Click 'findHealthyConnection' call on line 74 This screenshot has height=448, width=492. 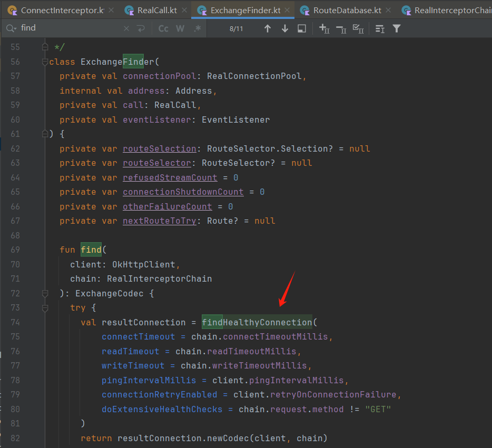pyautogui.click(x=257, y=322)
